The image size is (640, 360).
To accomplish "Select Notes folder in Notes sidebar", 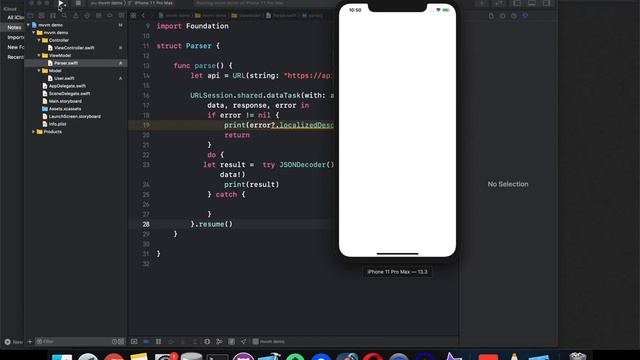I will 14,27.
